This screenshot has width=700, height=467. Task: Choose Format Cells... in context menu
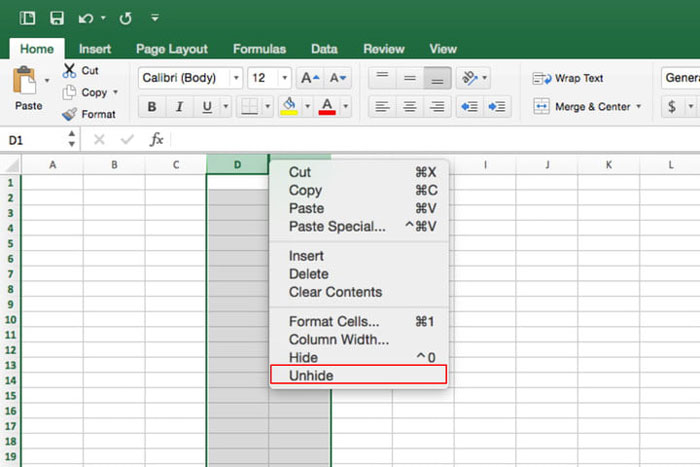point(359,321)
